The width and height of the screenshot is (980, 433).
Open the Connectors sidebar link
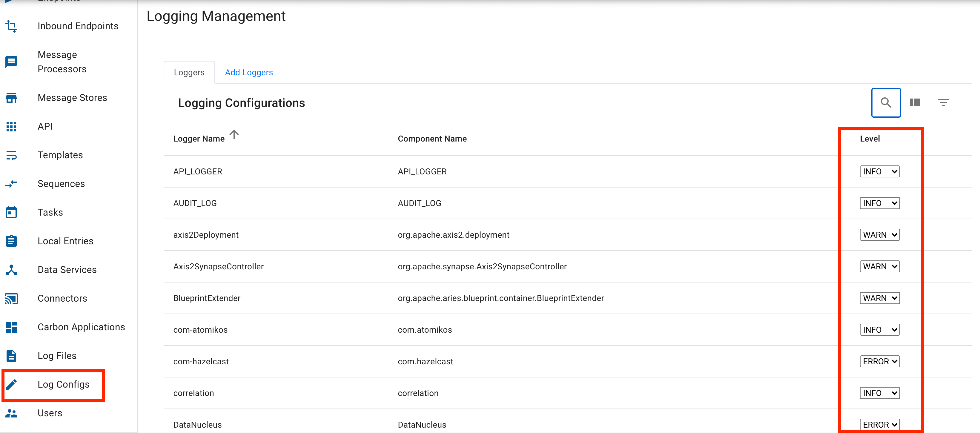[x=62, y=298]
